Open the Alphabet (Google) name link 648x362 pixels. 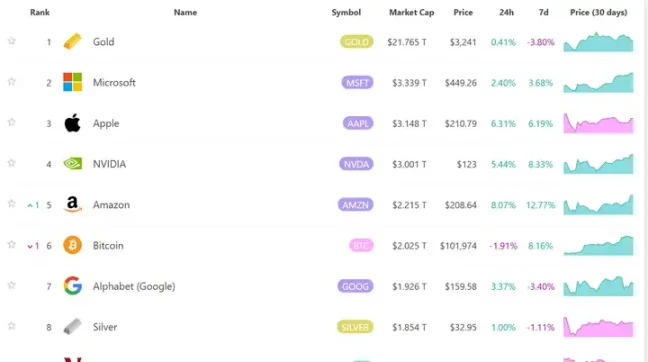tap(134, 286)
